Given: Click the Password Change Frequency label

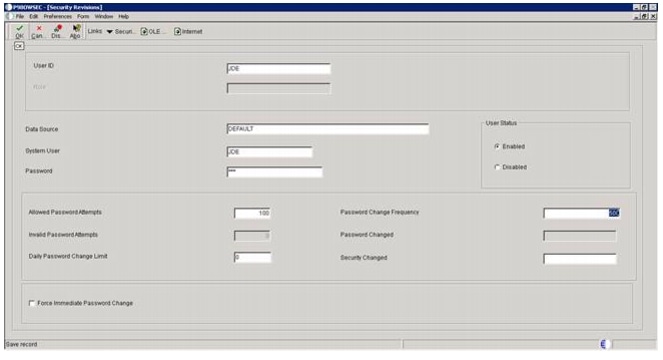Looking at the screenshot, I should [x=380, y=212].
